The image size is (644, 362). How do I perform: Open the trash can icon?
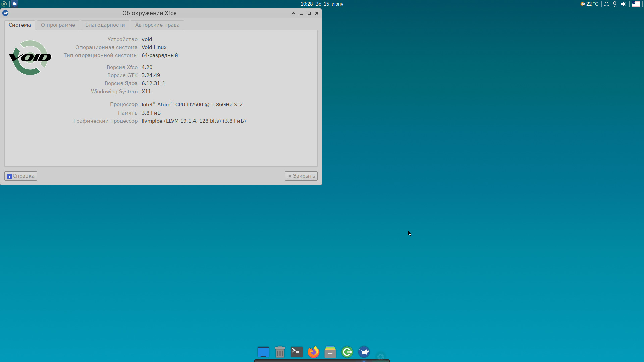click(280, 352)
